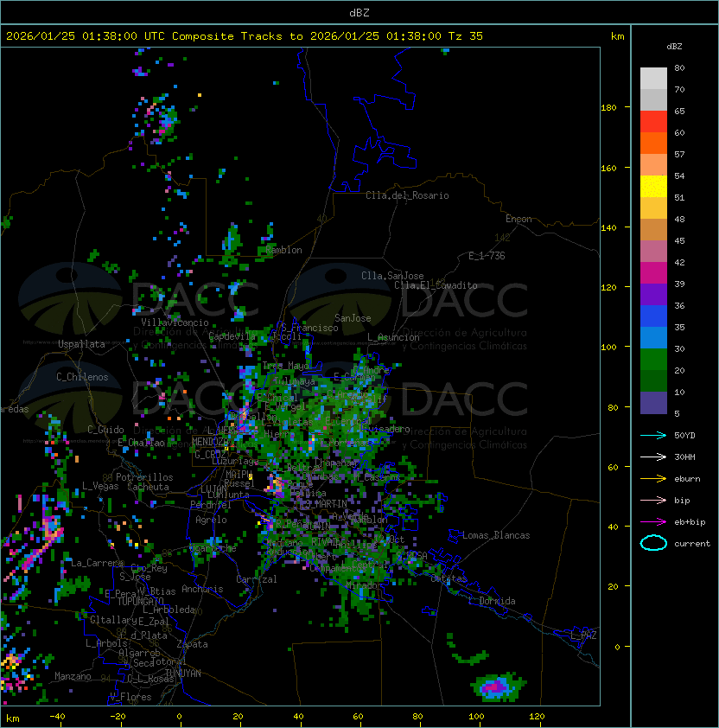Pick the light gray 70–80 dBZ band
The image size is (719, 728).
[653, 79]
